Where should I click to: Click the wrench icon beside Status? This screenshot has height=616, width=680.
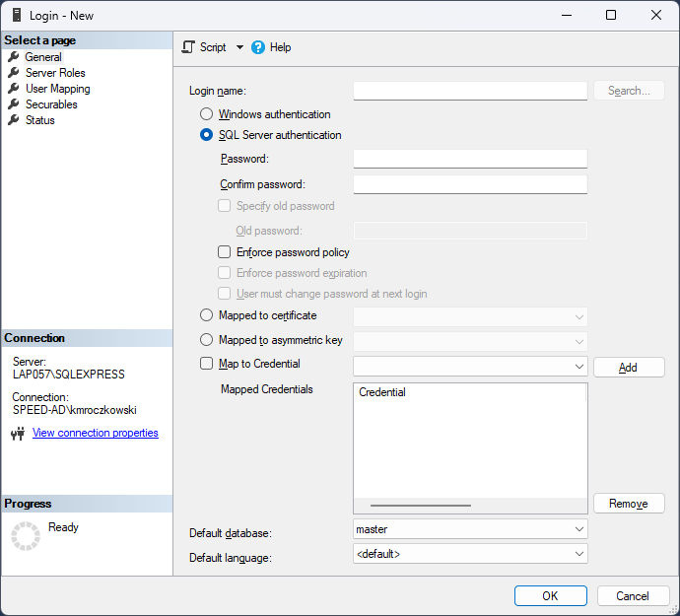[x=14, y=119]
